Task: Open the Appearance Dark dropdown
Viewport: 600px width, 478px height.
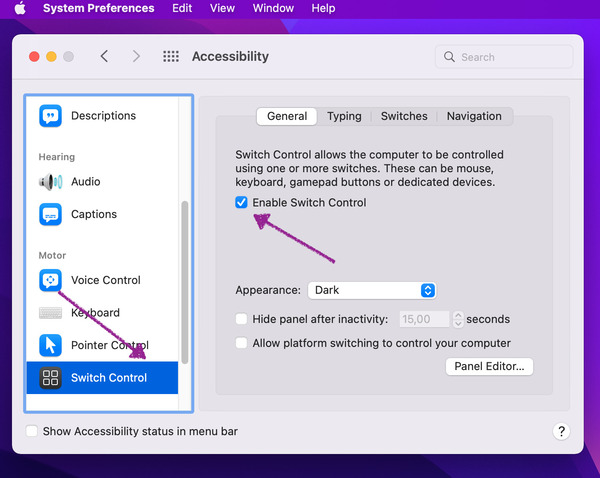Action: click(x=372, y=290)
